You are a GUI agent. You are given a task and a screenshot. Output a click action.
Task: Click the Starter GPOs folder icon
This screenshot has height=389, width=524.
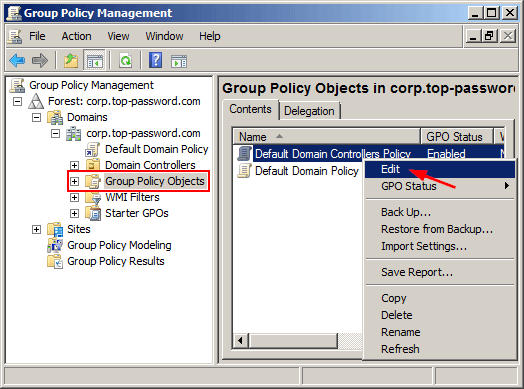pyautogui.click(x=93, y=213)
